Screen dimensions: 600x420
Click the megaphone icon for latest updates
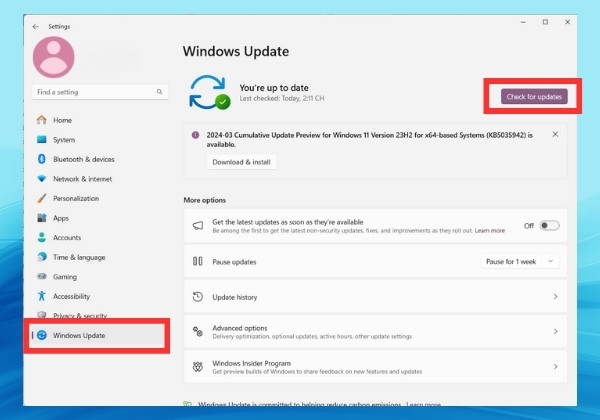tap(198, 226)
